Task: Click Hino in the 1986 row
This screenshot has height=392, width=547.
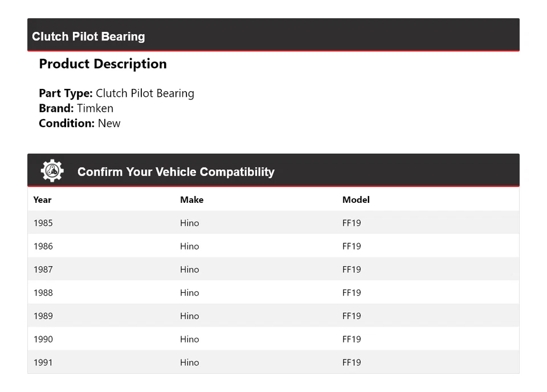Action: 189,246
